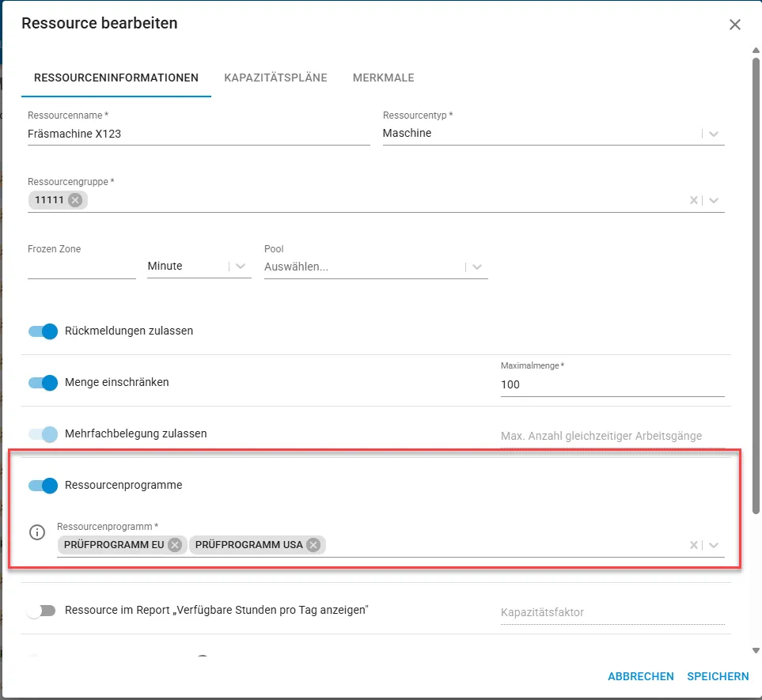Click the scrollbar down arrow

(x=756, y=650)
